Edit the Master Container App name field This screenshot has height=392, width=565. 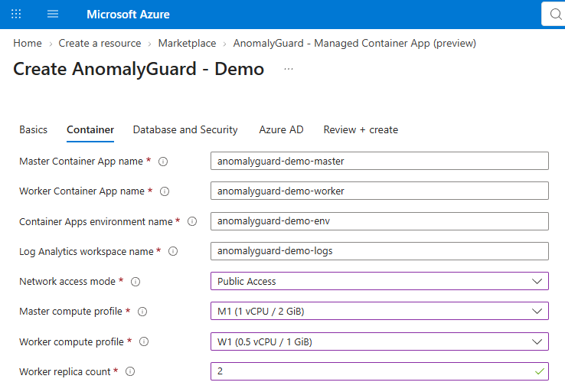coord(380,161)
